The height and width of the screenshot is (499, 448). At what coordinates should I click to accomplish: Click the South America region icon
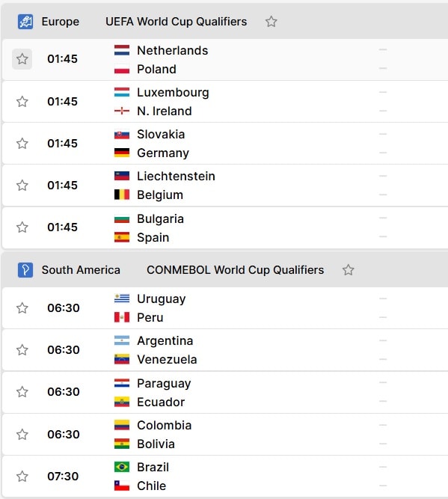point(25,270)
